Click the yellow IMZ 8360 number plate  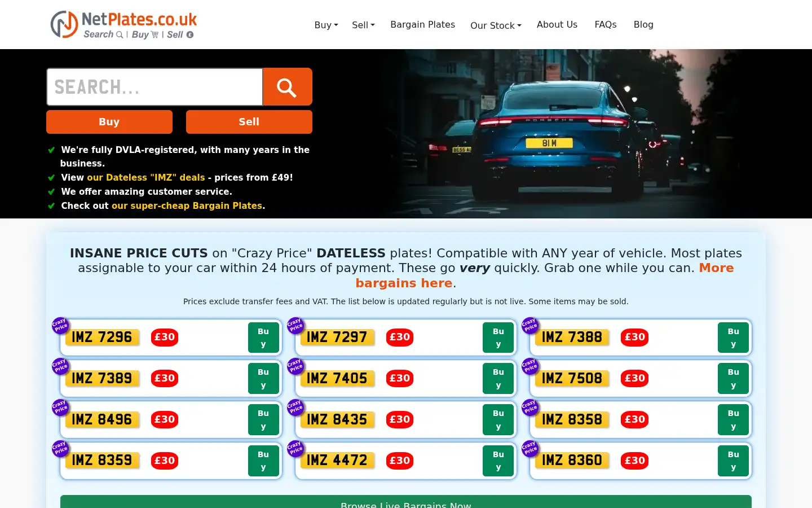coord(572,460)
